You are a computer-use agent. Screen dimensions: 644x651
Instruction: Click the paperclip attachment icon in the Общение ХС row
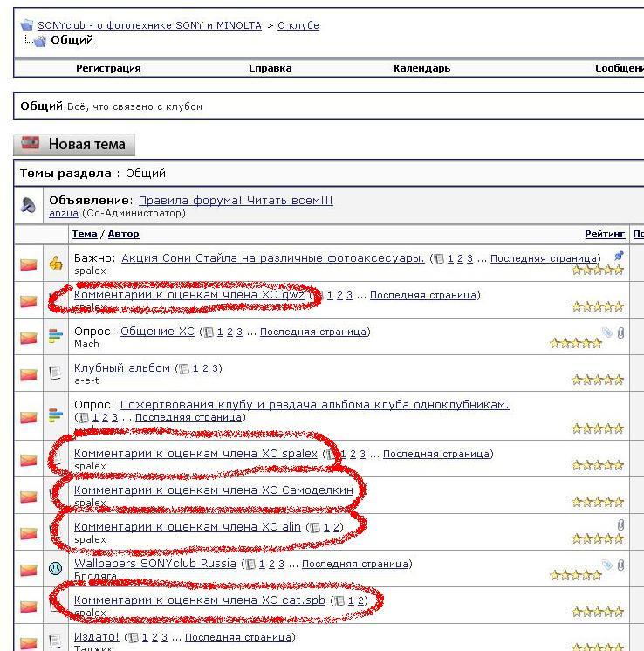(620, 332)
